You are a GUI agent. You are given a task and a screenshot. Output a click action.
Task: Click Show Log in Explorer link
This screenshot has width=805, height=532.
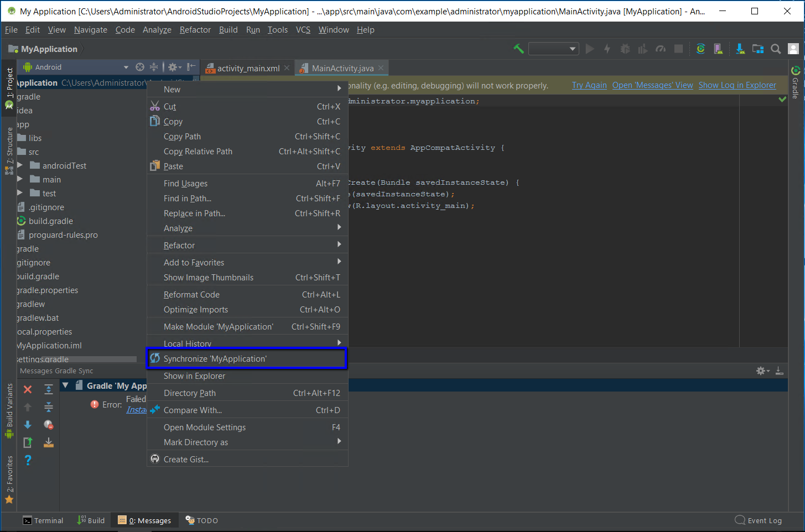coord(737,85)
